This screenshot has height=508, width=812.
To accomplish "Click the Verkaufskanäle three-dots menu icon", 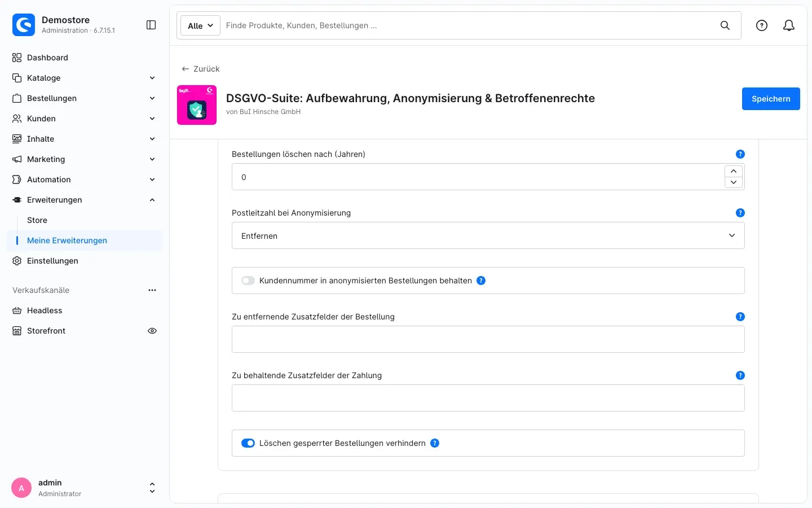I will tap(152, 290).
